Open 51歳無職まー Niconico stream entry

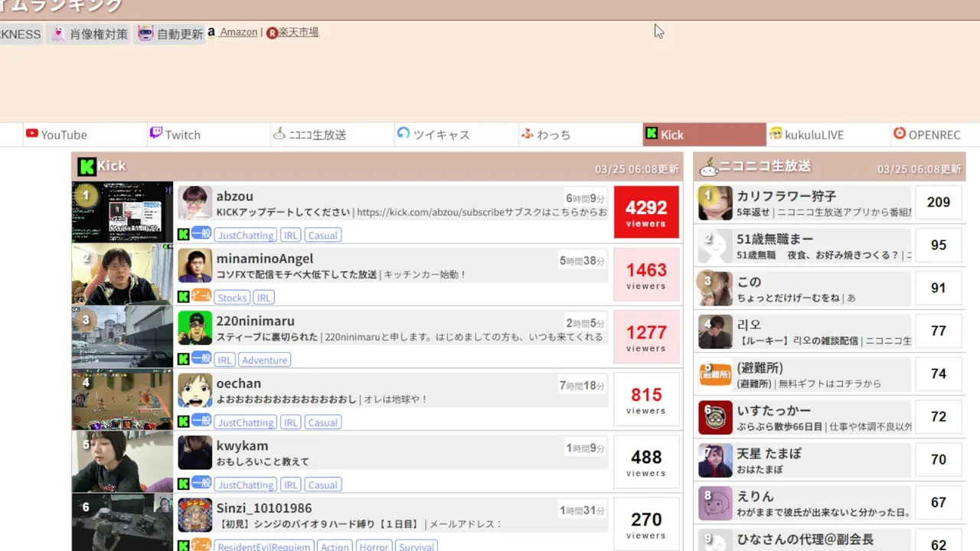tap(804, 246)
